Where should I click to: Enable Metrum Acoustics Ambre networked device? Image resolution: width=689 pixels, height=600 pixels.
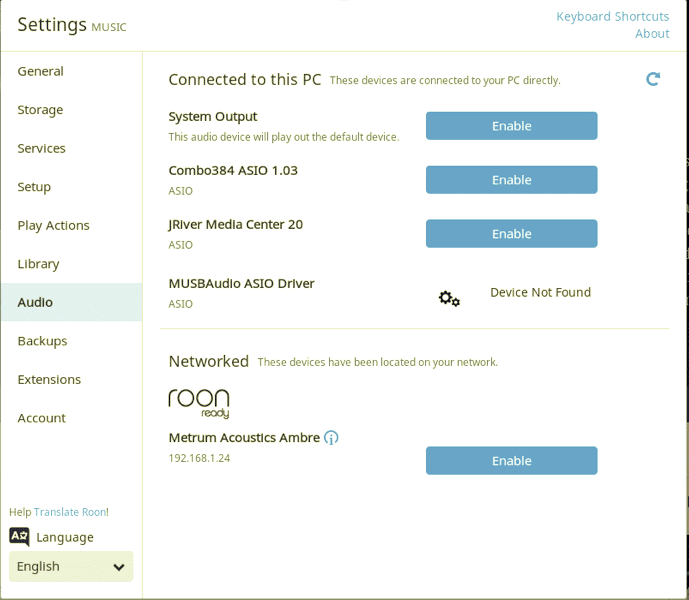[x=511, y=461]
